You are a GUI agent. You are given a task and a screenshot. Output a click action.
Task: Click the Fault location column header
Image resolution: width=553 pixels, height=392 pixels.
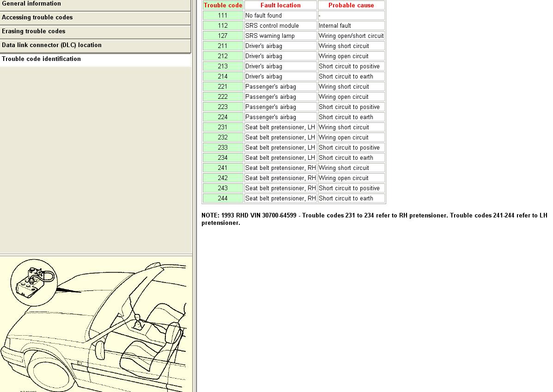[280, 6]
